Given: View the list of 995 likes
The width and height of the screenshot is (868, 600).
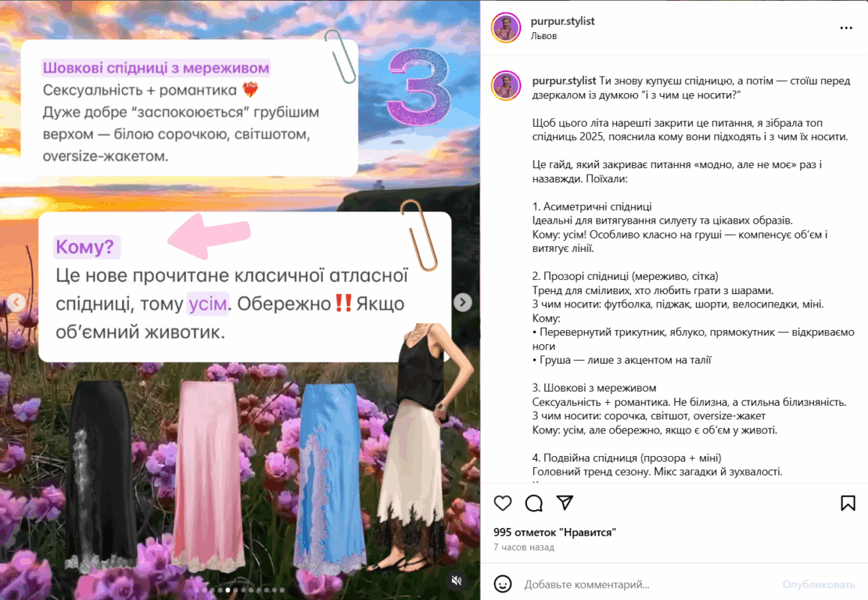Looking at the screenshot, I should (555, 532).
